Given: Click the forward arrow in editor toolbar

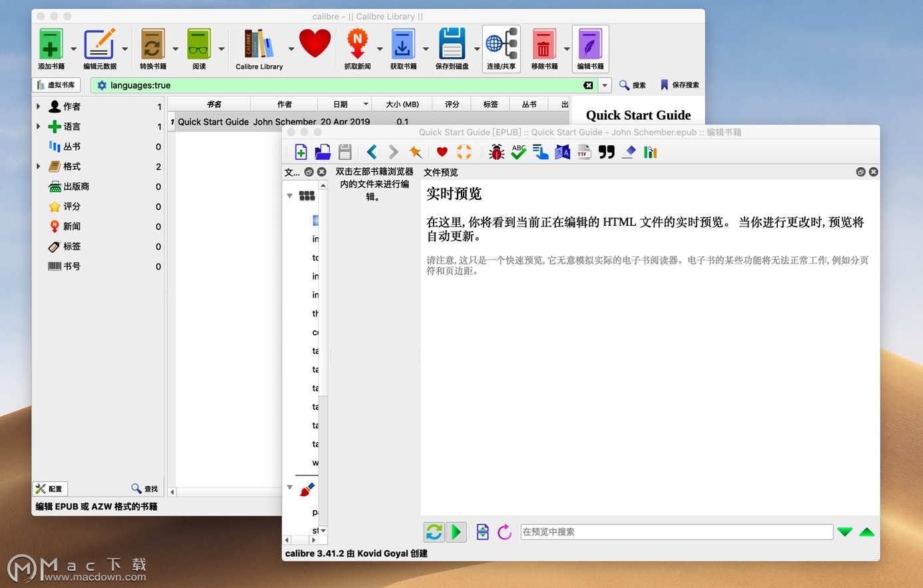Looking at the screenshot, I should point(394,152).
